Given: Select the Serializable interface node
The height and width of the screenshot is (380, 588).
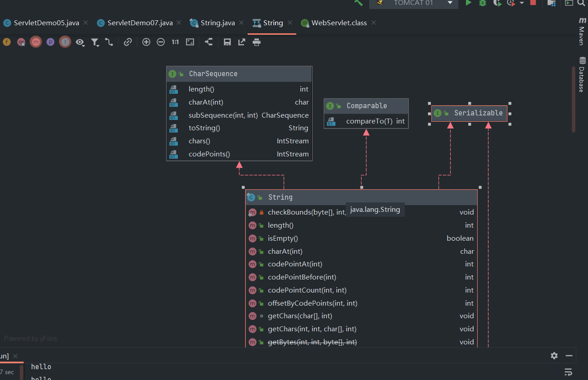Looking at the screenshot, I should click(x=470, y=113).
